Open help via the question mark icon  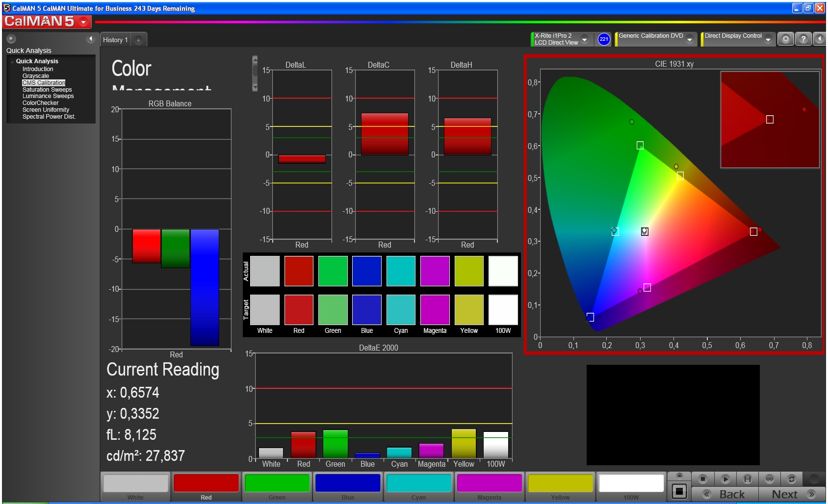point(803,39)
